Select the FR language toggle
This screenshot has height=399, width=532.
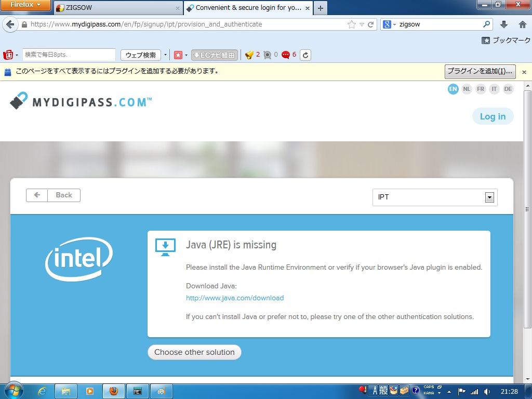point(481,89)
